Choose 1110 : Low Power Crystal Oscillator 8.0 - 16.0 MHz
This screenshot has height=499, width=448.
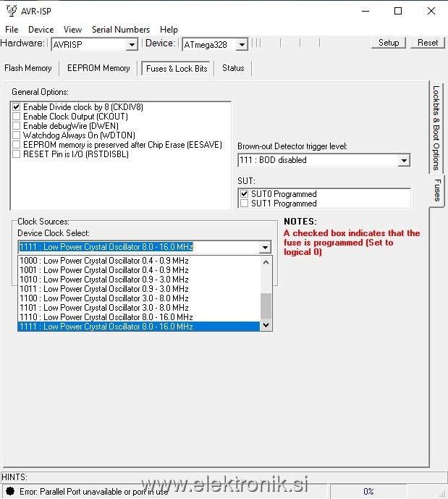[139, 317]
